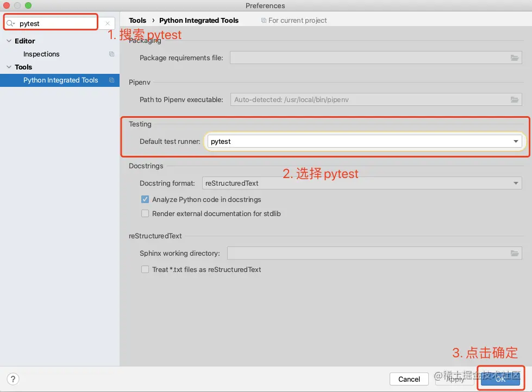Image resolution: width=532 pixels, height=392 pixels.
Task: Click the Default test runner label
Action: pos(170,141)
